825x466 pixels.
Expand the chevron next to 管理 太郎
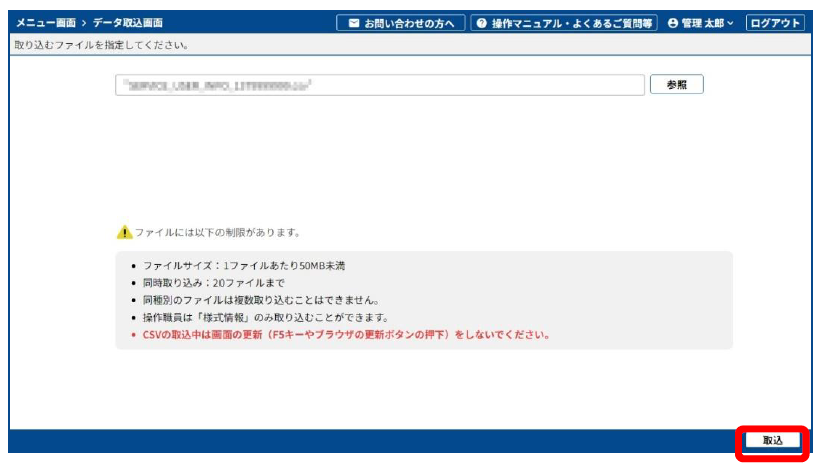pos(730,23)
